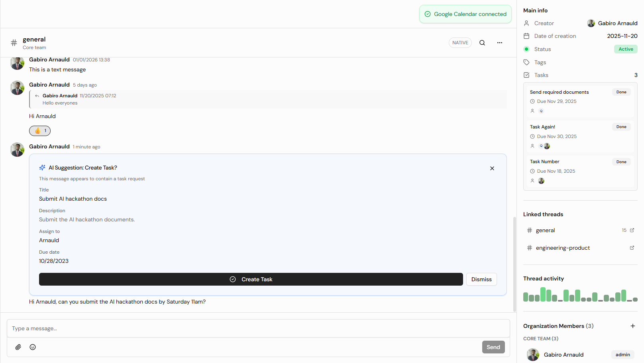
Task: Select the NATIVE tab
Action: (460, 42)
